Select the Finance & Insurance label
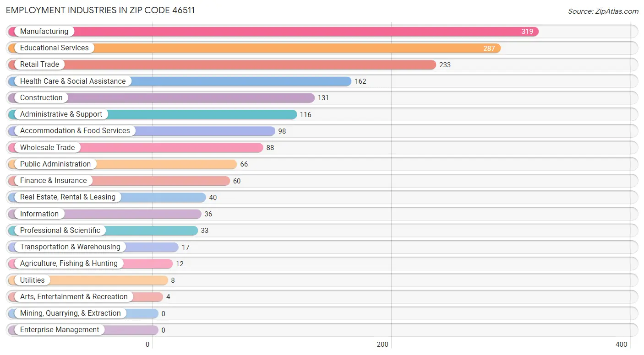This screenshot has height=355, width=644. [x=53, y=181]
